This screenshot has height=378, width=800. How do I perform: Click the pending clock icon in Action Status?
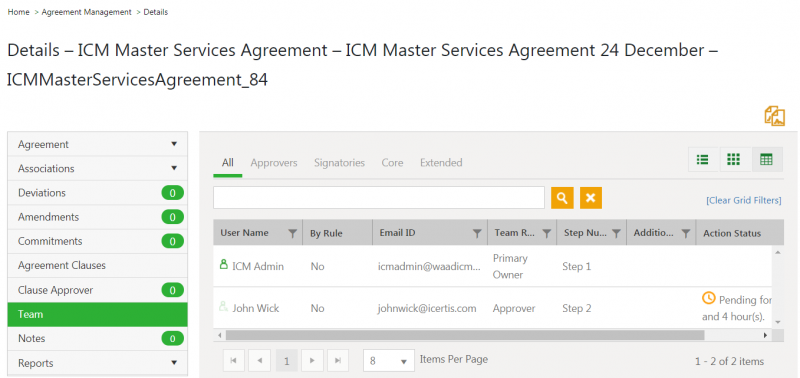point(709,298)
